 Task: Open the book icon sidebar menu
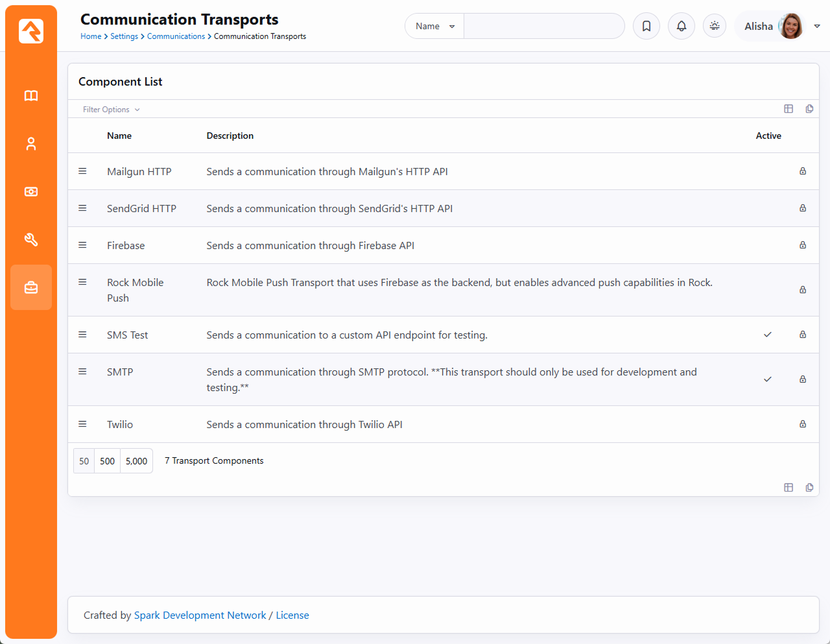coord(31,96)
